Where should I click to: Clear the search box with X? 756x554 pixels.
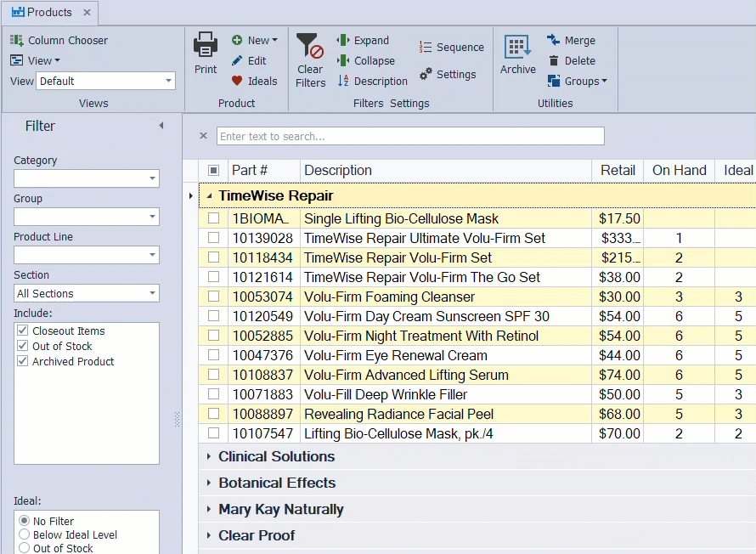click(x=204, y=136)
